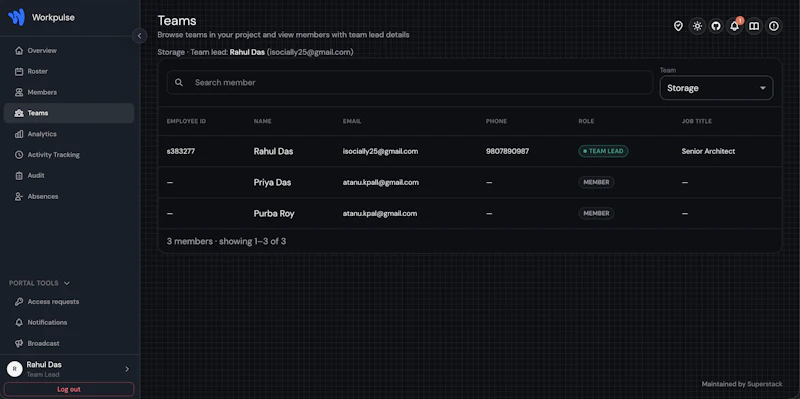
Task: Click the Workpulse brand name
Action: 53,17
